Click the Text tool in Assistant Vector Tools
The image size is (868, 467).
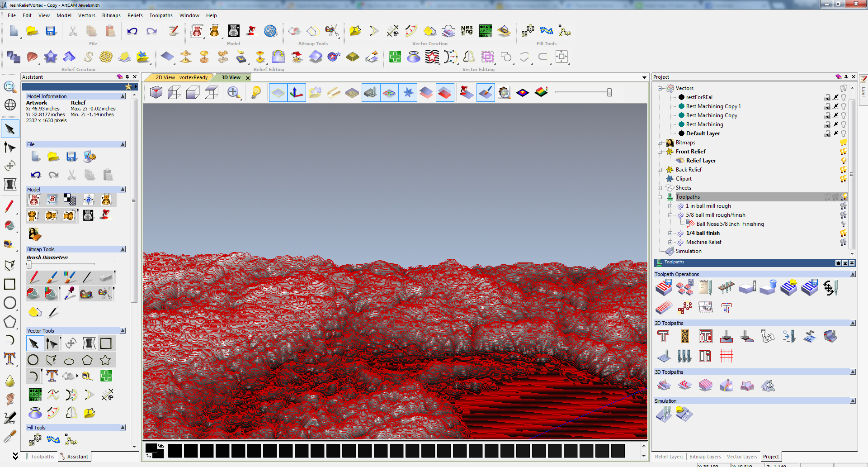coord(52,376)
